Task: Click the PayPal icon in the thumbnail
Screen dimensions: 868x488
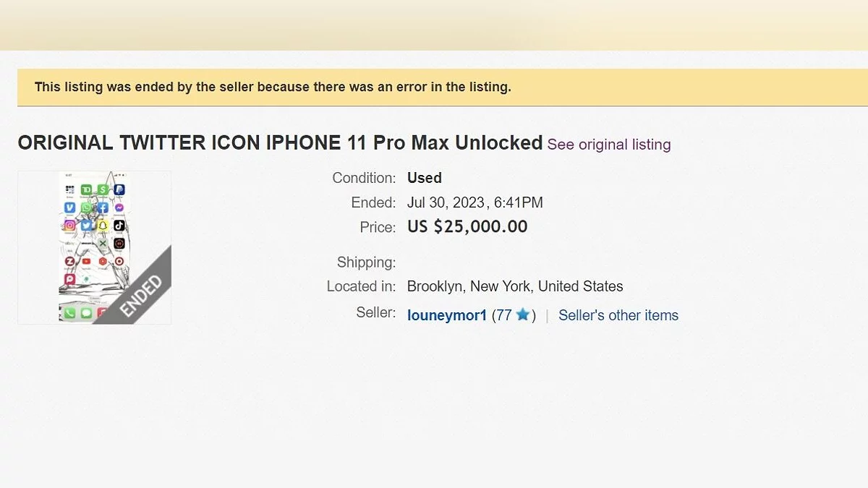Action: pyautogui.click(x=119, y=190)
